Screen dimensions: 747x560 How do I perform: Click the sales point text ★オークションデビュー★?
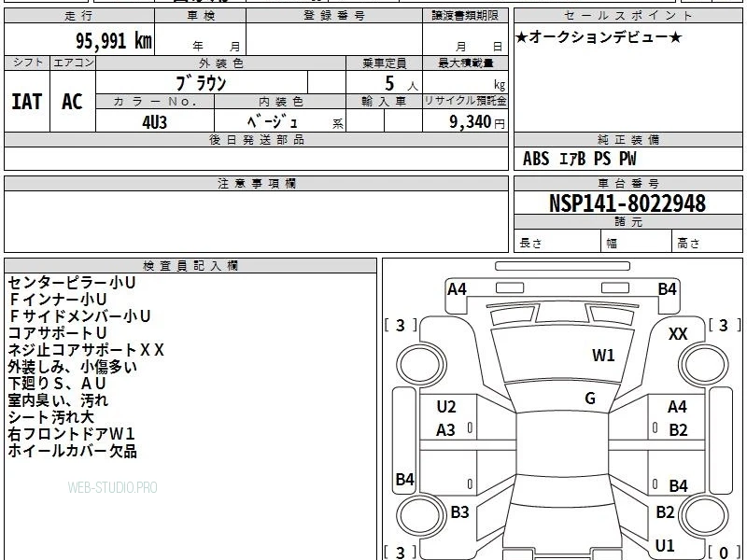[x=599, y=37]
